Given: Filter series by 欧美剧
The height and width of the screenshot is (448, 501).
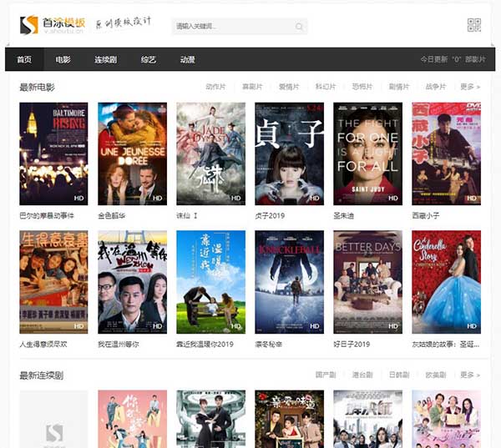Looking at the screenshot, I should tap(436, 375).
